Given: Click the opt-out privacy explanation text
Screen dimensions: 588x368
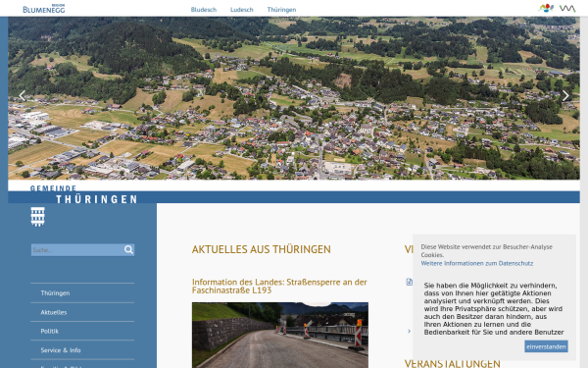Looking at the screenshot, I should (494, 309).
